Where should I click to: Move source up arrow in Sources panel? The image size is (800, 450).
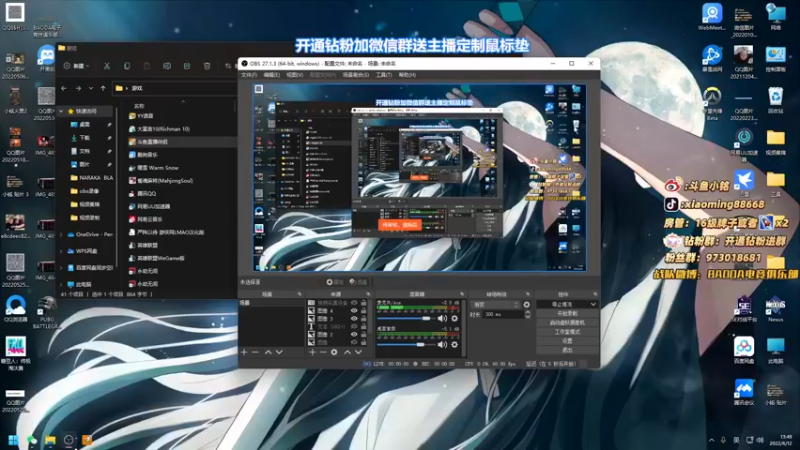pos(347,352)
